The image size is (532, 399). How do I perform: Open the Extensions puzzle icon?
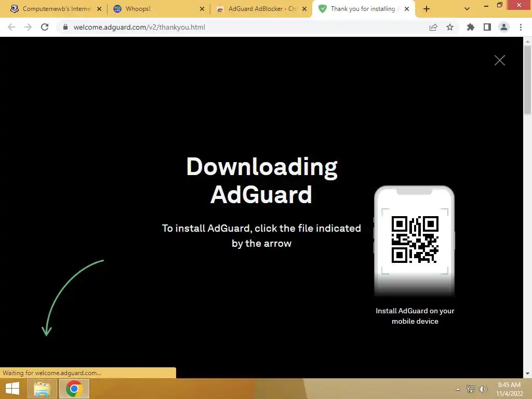(471, 27)
